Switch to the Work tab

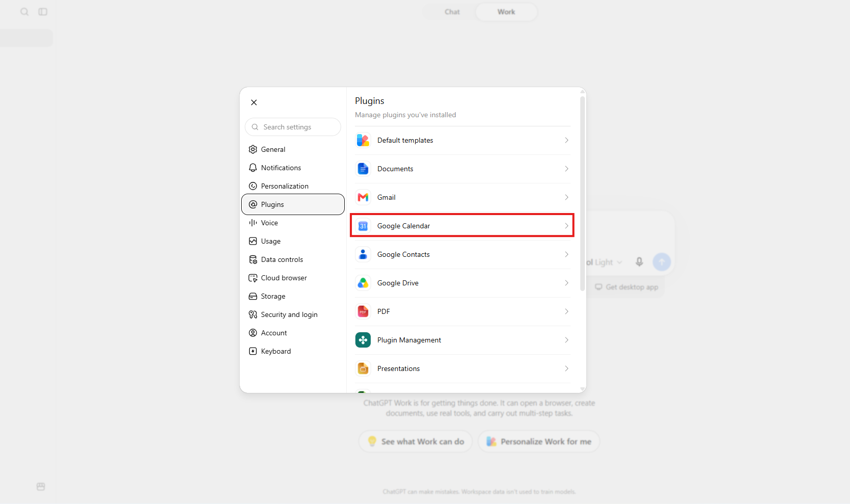(x=506, y=12)
